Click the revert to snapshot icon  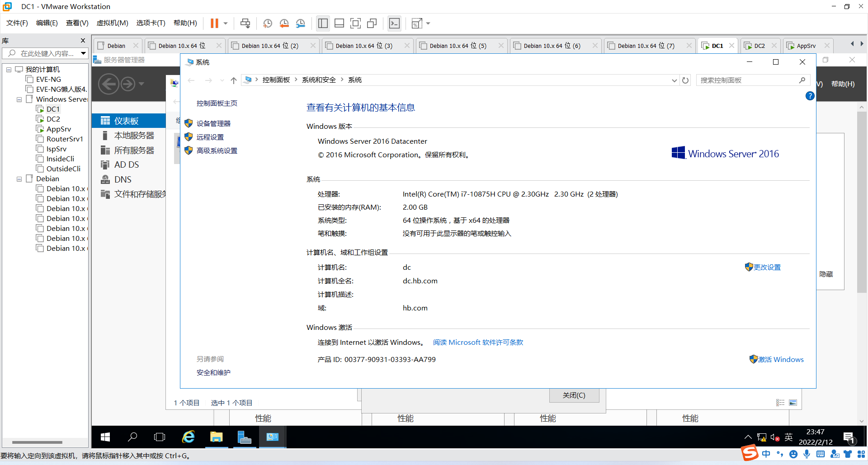tap(284, 23)
